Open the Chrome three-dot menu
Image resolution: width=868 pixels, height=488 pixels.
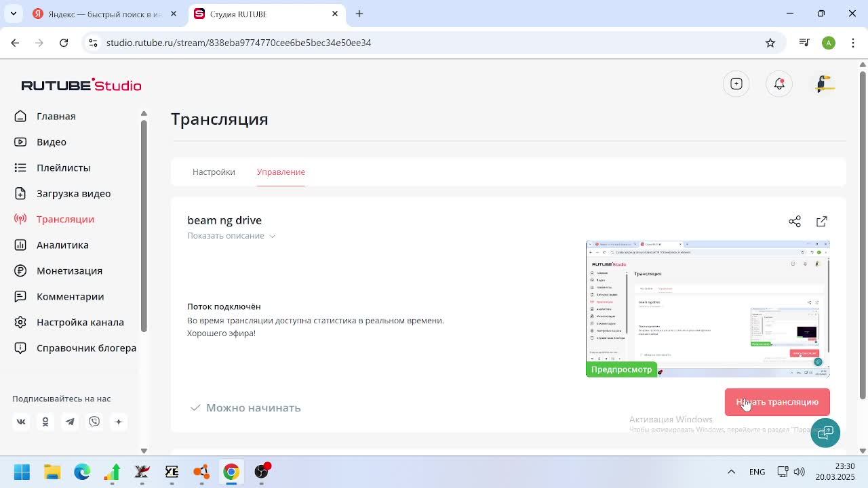point(852,43)
